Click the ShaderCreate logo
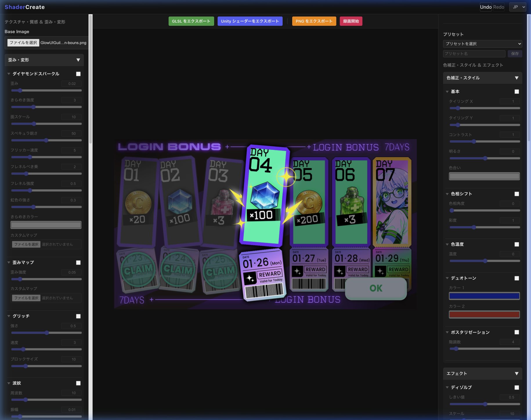The width and height of the screenshot is (531, 420). [25, 7]
